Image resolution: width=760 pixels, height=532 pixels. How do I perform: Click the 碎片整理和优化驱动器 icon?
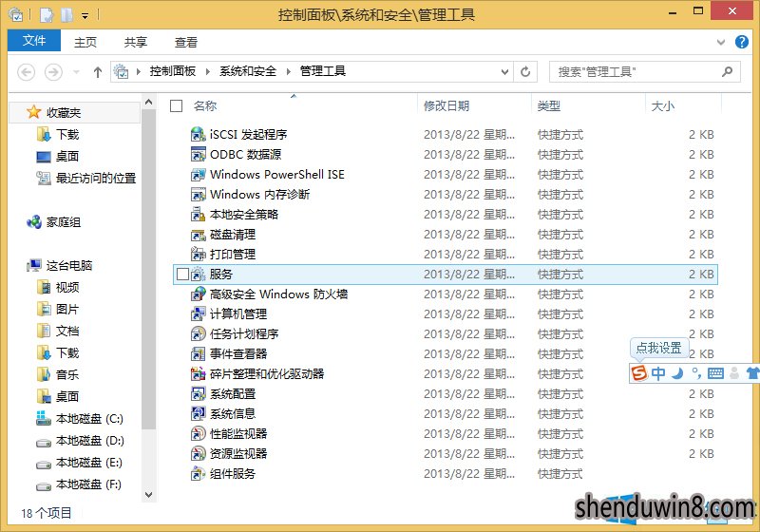coord(198,373)
